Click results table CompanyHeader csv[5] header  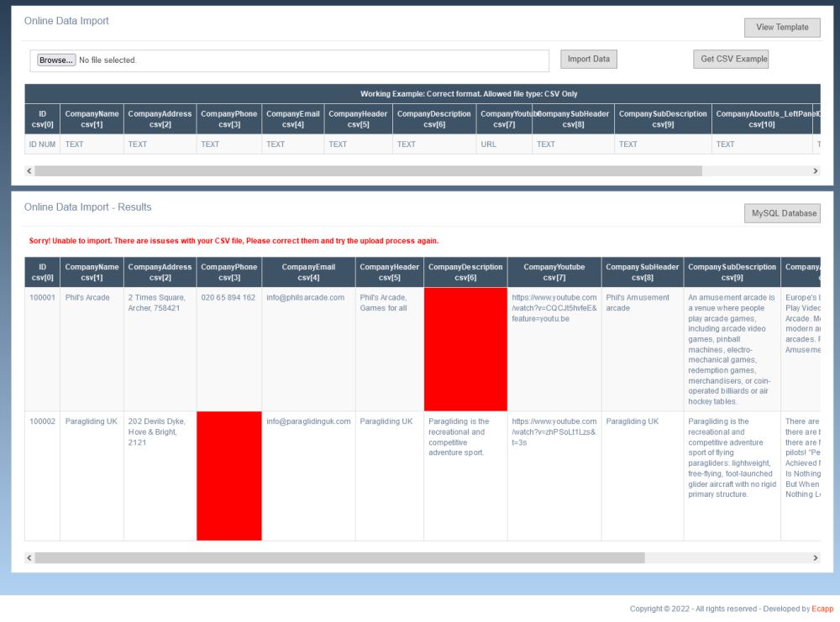tap(390, 272)
